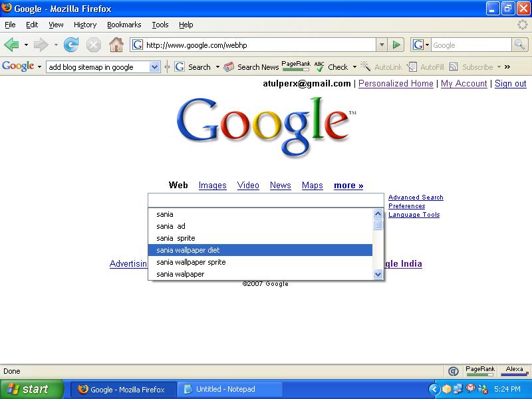Choose the 'sania walpaper' suggestion
Image resolution: width=532 pixels, height=399 pixels.
[260, 274]
